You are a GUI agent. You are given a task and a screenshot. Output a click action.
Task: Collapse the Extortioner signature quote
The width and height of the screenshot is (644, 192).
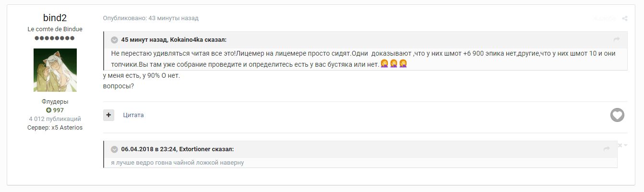tap(115, 149)
